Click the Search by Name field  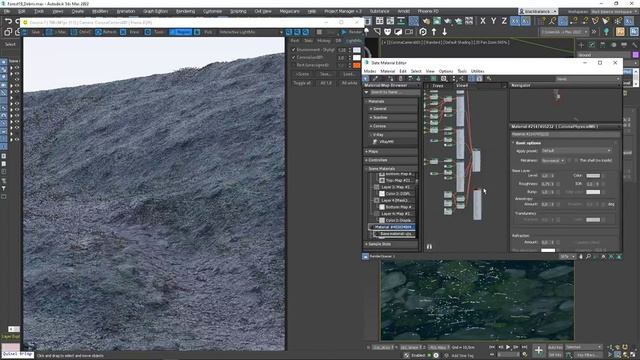(x=393, y=93)
